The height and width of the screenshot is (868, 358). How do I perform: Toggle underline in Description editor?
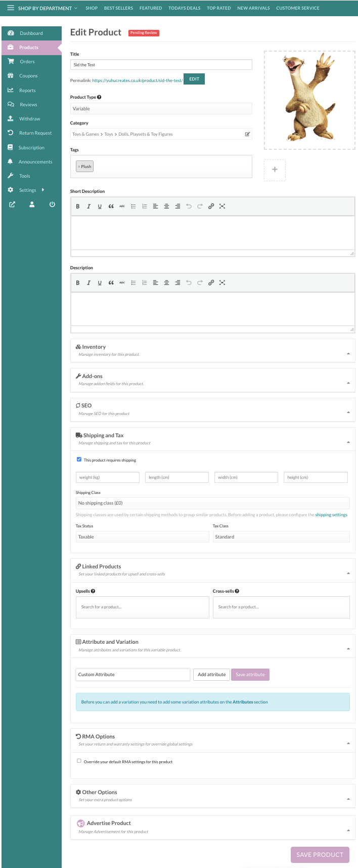coord(100,282)
